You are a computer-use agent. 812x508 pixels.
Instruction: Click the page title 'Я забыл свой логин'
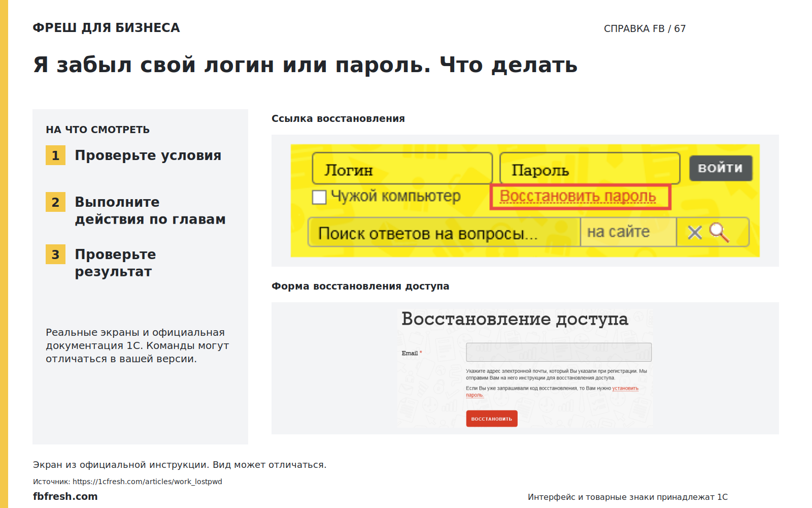(306, 65)
